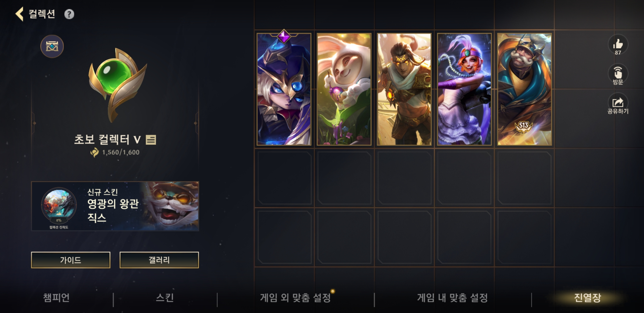644x313 pixels.
Task: Click the 갤러리 button
Action: (159, 260)
